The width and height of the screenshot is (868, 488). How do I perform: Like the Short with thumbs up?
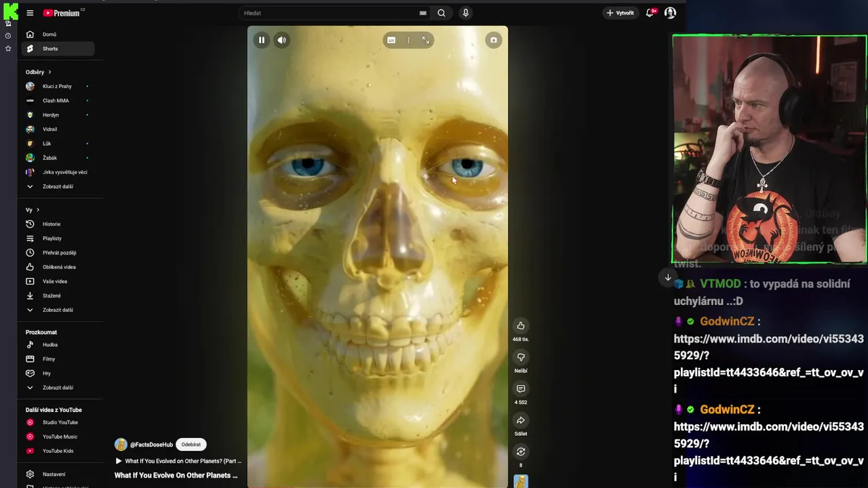pyautogui.click(x=521, y=326)
